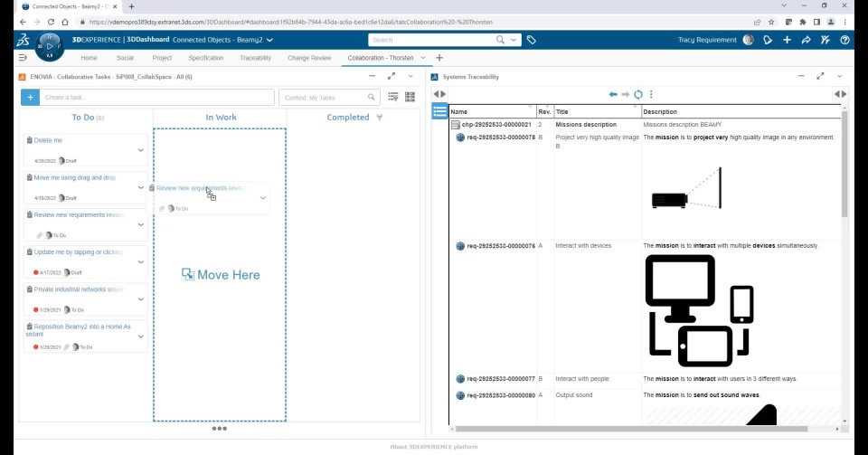Click the Description column header

(x=741, y=111)
